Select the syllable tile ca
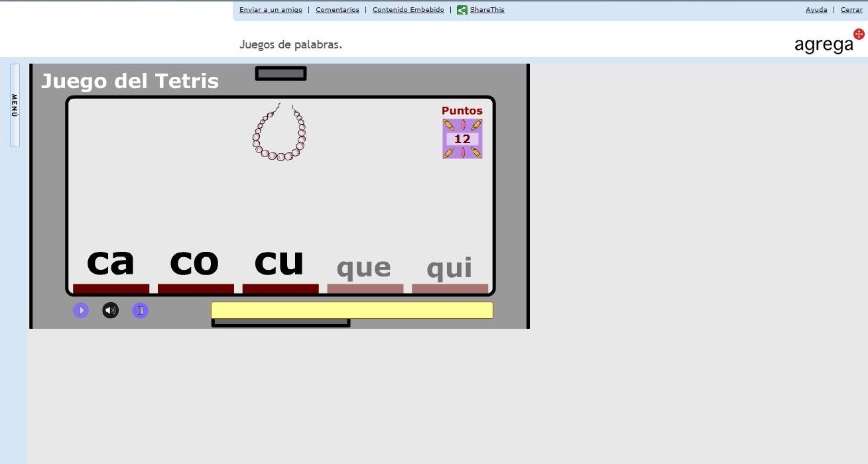Image resolution: width=868 pixels, height=464 pixels. 111,261
